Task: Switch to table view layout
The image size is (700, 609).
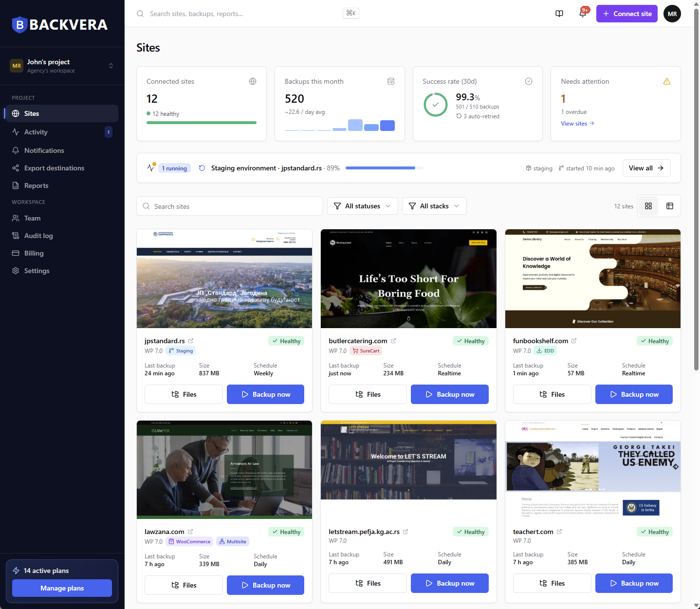Action: (670, 206)
